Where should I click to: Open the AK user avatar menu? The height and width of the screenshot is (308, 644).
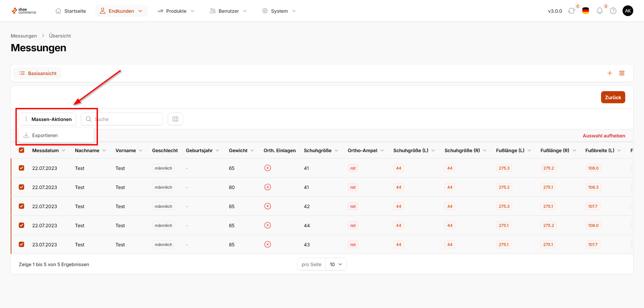tap(628, 11)
